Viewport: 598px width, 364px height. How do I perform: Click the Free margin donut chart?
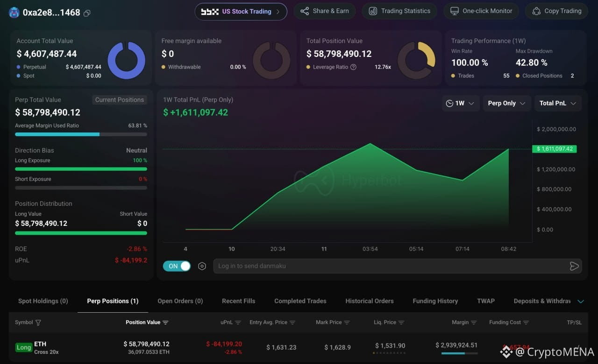[x=271, y=60]
